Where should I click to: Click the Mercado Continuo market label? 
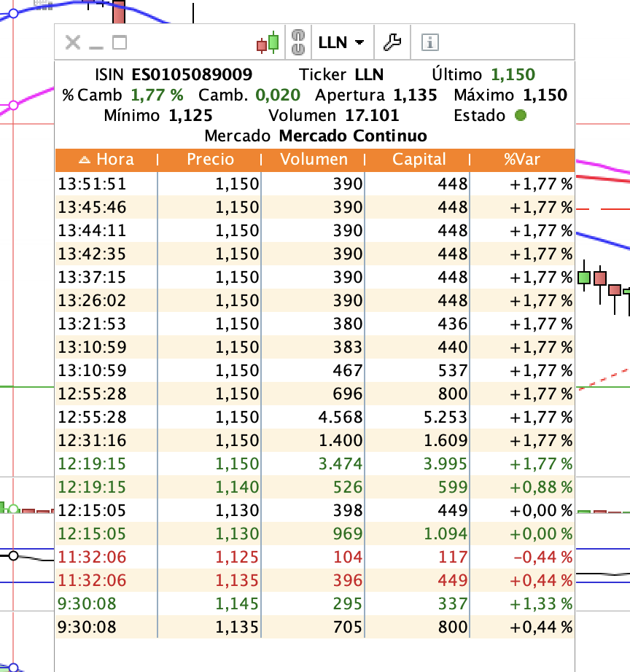click(x=353, y=136)
